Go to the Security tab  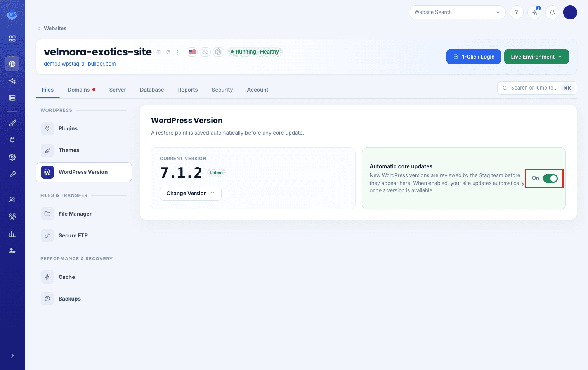(x=222, y=90)
